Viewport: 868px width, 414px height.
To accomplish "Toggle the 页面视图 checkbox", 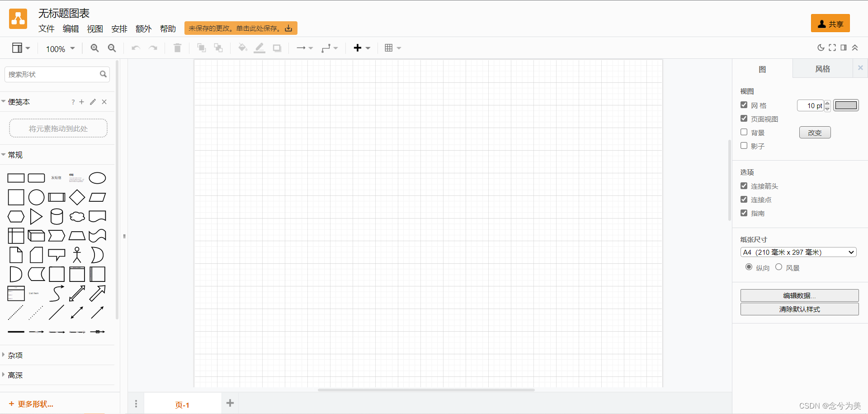I will pyautogui.click(x=744, y=119).
